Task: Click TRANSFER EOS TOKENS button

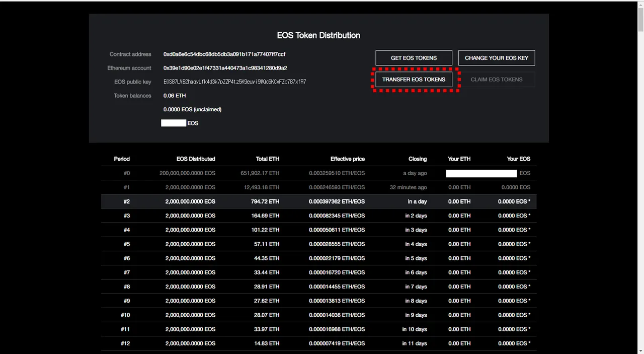Action: 414,80
